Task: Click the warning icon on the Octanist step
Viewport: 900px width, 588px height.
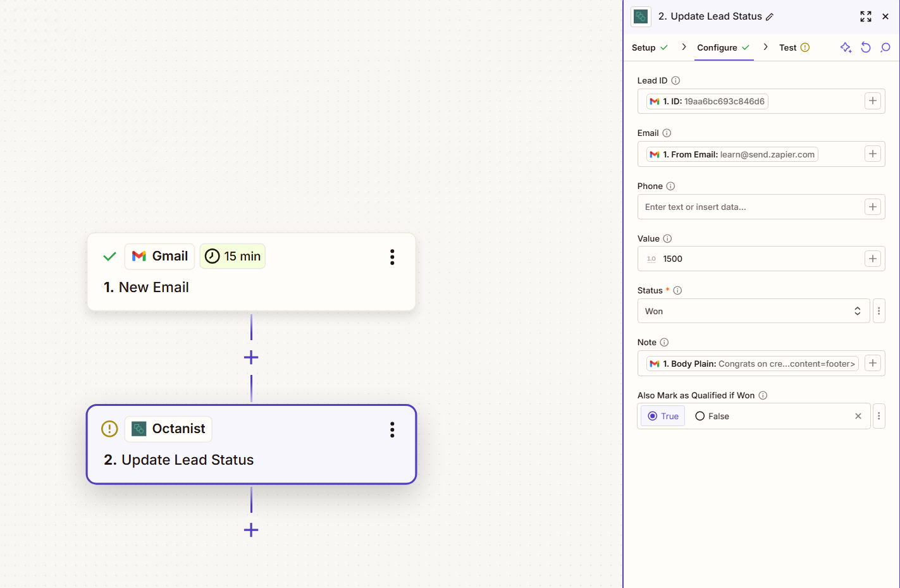Action: tap(109, 429)
